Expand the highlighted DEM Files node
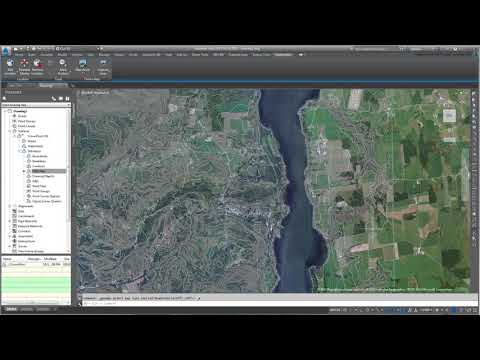This screenshot has height=360, width=480. click(x=24, y=171)
